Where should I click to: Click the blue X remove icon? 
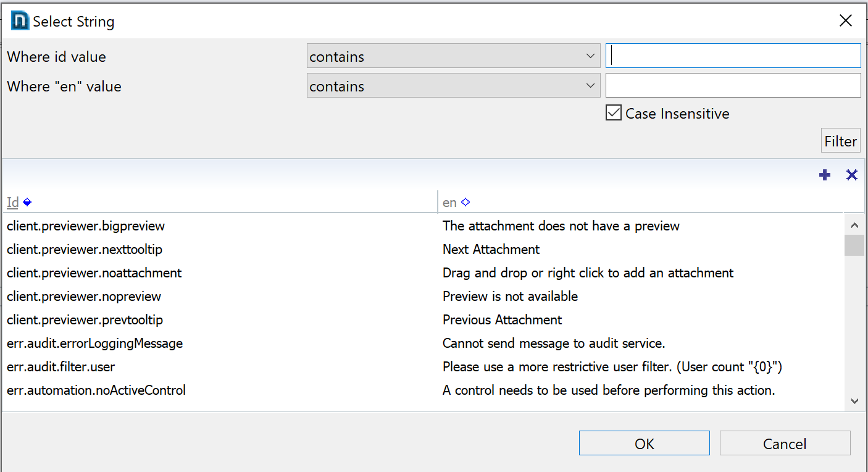point(852,175)
